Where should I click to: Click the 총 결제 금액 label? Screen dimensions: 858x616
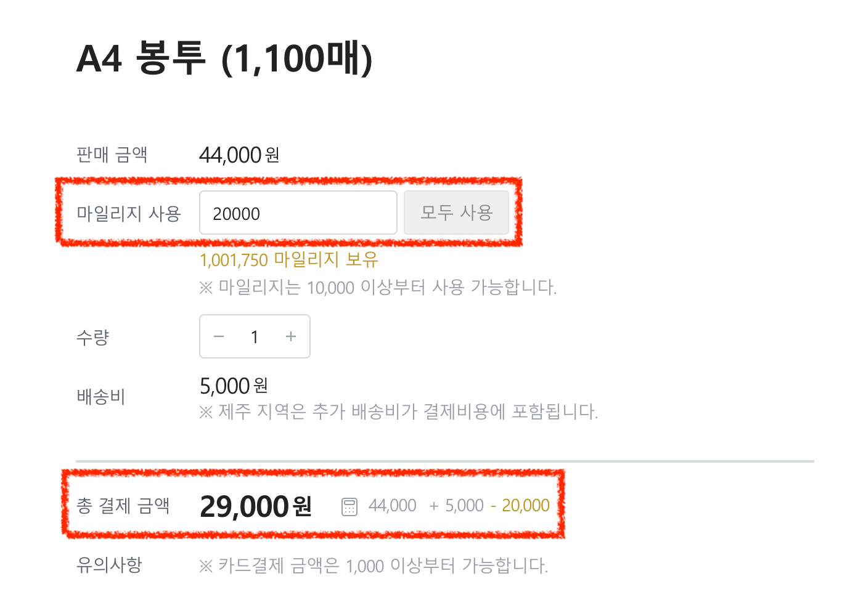(x=123, y=506)
